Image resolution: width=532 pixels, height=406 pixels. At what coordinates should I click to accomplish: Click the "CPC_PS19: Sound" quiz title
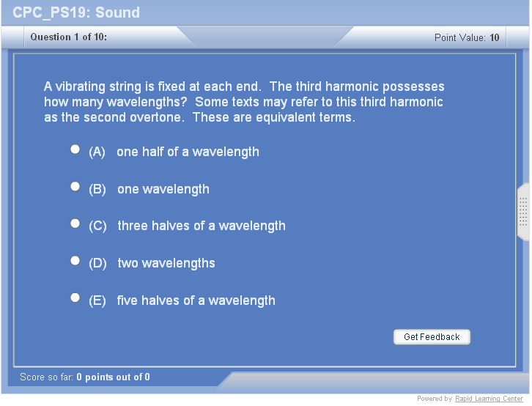[x=76, y=12]
